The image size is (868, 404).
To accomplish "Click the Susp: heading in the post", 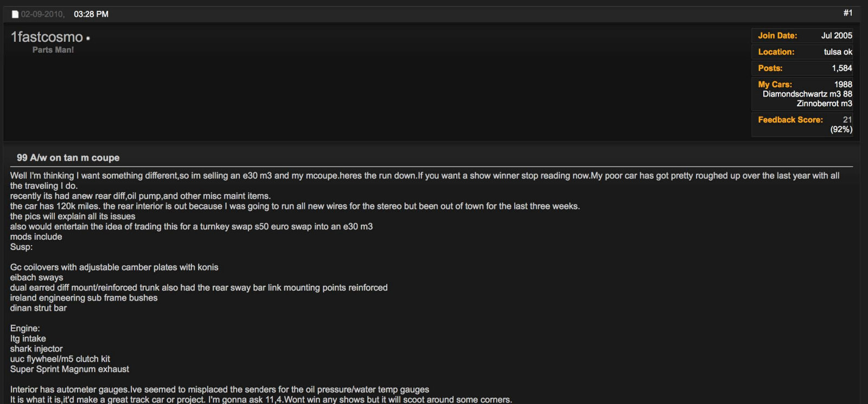I will click(x=21, y=247).
